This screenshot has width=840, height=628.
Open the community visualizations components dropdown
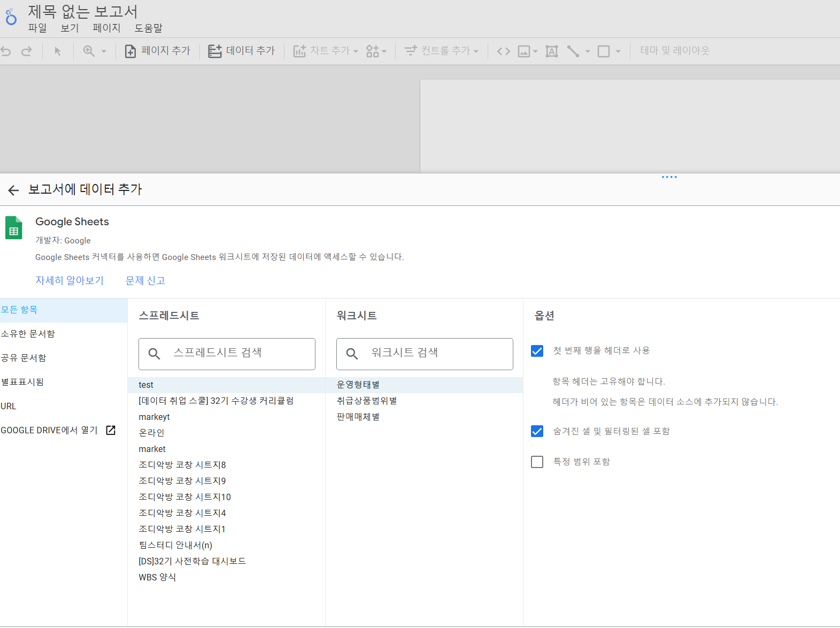click(376, 51)
